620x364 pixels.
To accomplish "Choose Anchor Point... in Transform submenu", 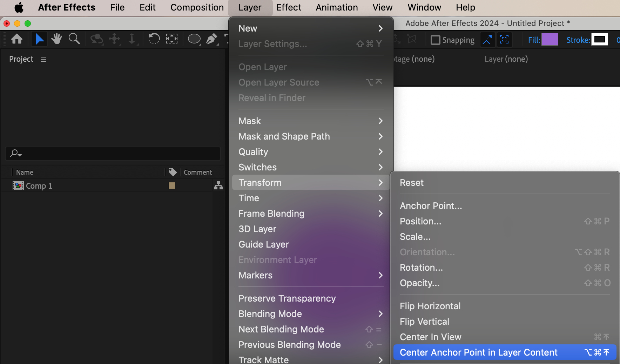I will click(x=505, y=206).
